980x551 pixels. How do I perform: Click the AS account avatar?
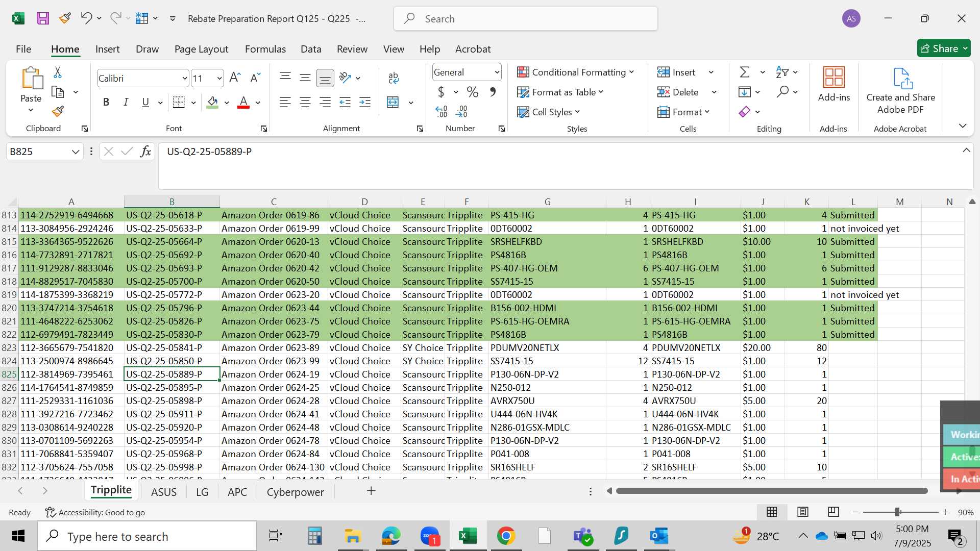point(851,19)
